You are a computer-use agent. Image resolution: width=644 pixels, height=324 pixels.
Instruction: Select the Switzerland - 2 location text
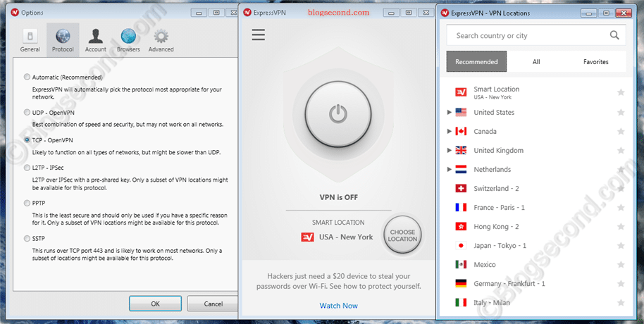pos(496,189)
